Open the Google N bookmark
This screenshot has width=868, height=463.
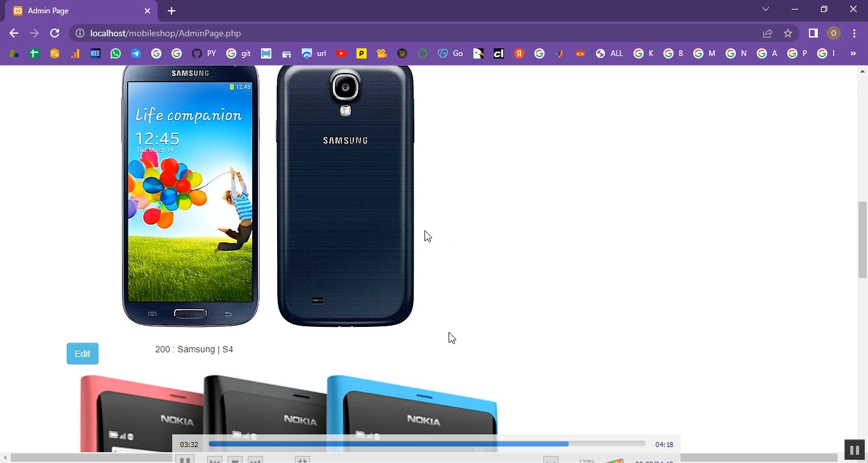click(x=736, y=53)
